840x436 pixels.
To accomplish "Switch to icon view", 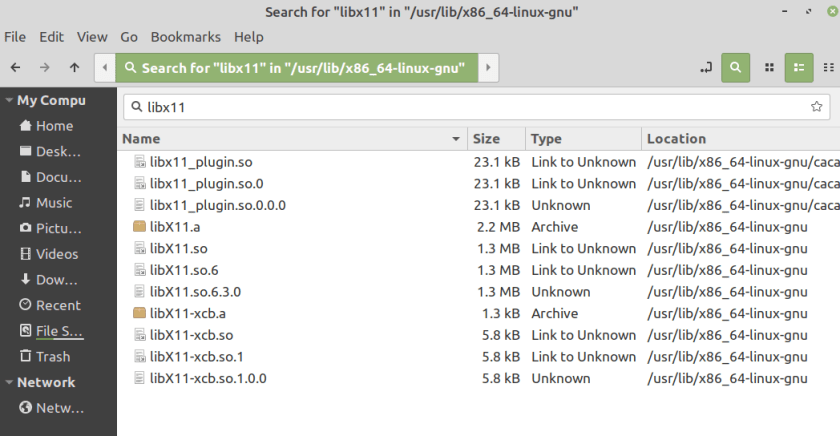I will pyautogui.click(x=769, y=67).
